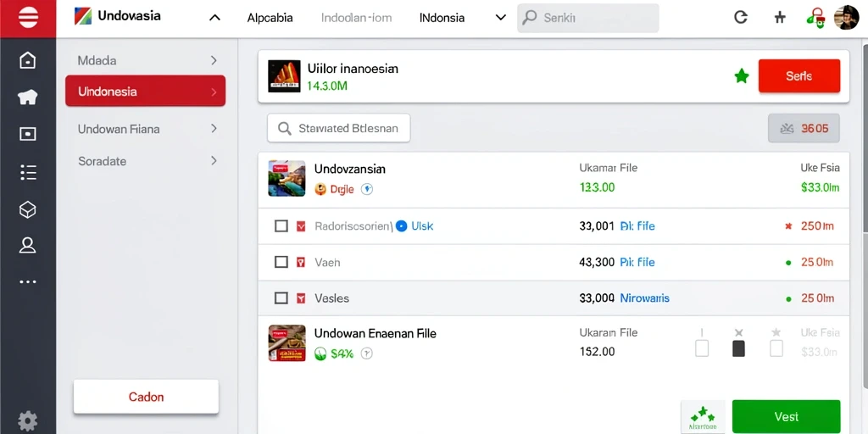Viewport: 868px width, 434px height.
Task: Select the cube package icon in sidebar
Action: click(28, 210)
